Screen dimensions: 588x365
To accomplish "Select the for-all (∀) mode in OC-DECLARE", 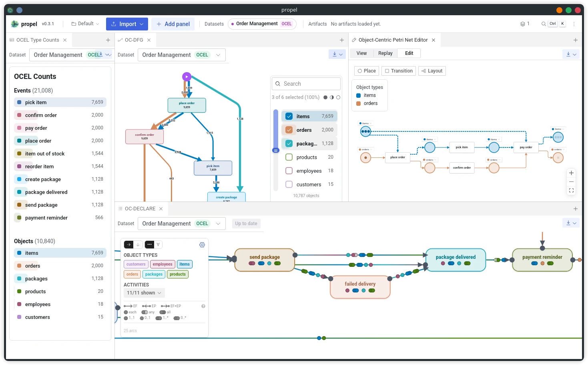I will [x=158, y=244].
